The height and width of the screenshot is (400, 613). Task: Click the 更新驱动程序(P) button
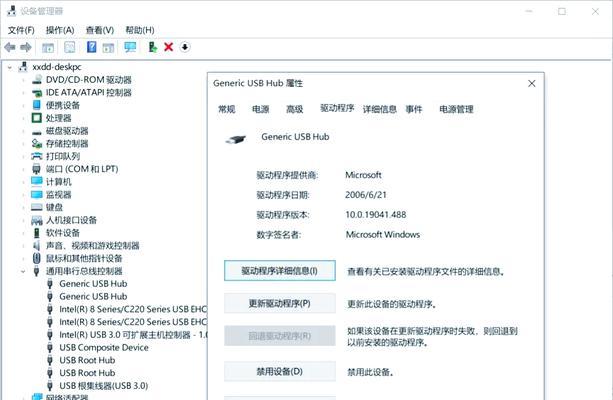pyautogui.click(x=280, y=303)
